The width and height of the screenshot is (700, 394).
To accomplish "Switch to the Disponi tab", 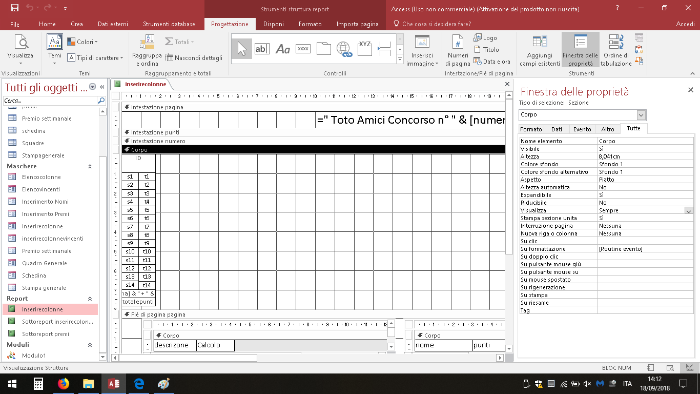I will (274, 24).
